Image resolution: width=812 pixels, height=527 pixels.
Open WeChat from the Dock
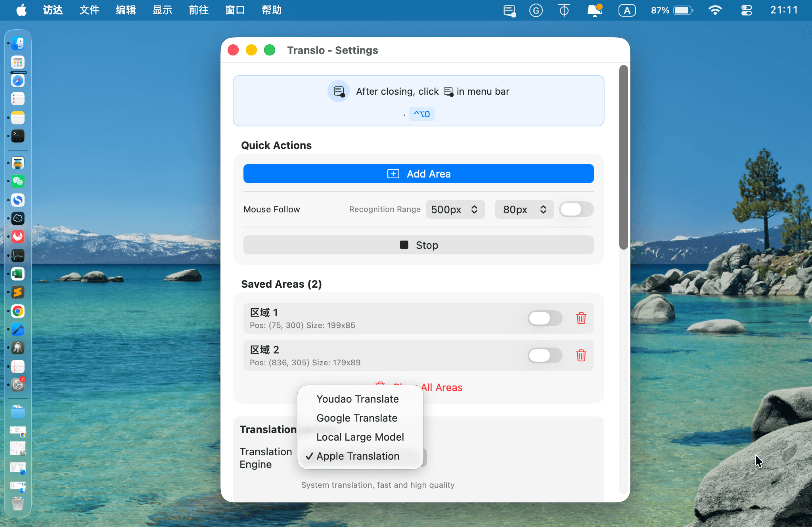18,181
